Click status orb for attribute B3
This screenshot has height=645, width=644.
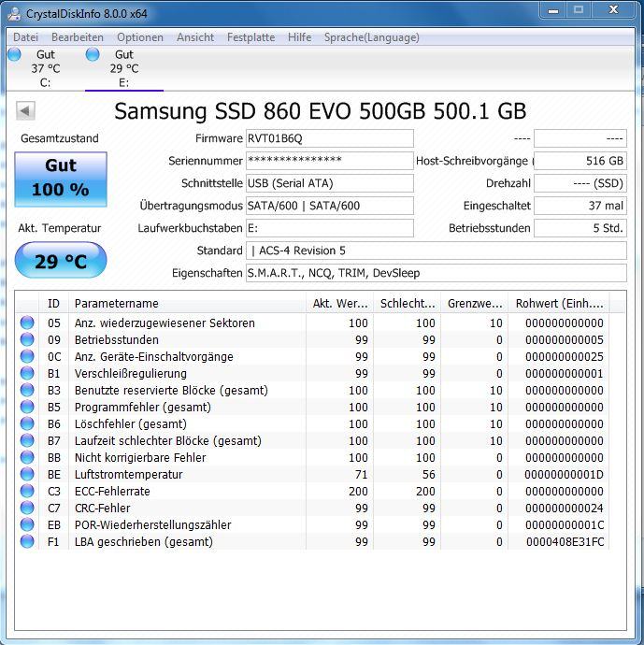(27, 390)
